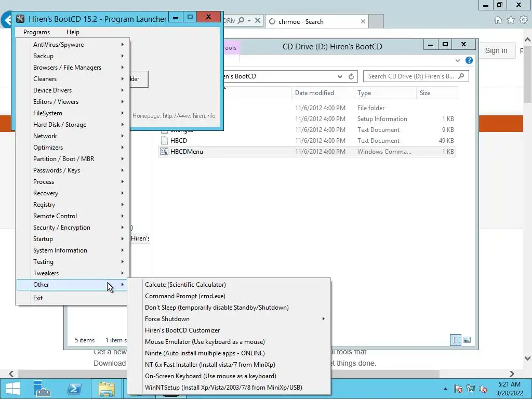532x399 pixels.
Task: Open the Startup submenu
Action: pos(72,239)
